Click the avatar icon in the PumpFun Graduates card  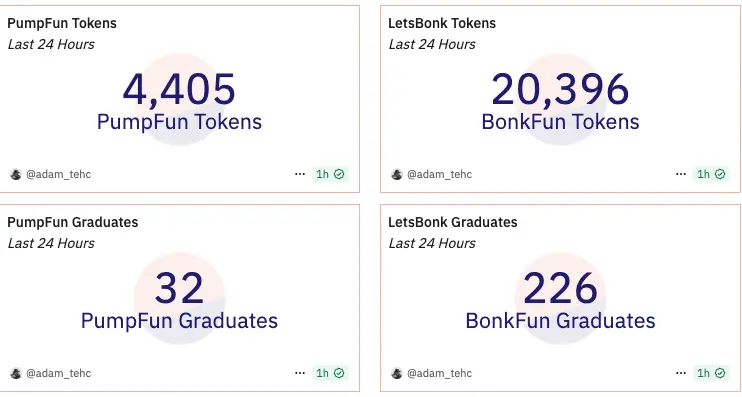(x=16, y=373)
